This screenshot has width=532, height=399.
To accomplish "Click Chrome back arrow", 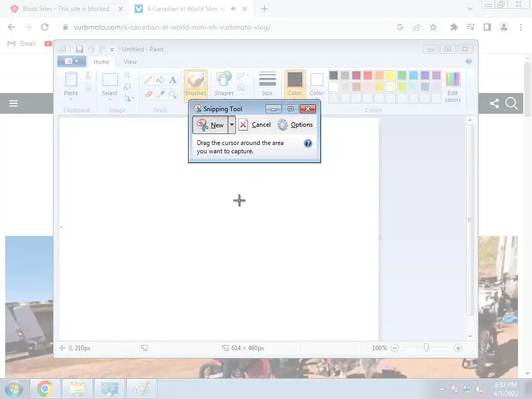I will tap(11, 27).
